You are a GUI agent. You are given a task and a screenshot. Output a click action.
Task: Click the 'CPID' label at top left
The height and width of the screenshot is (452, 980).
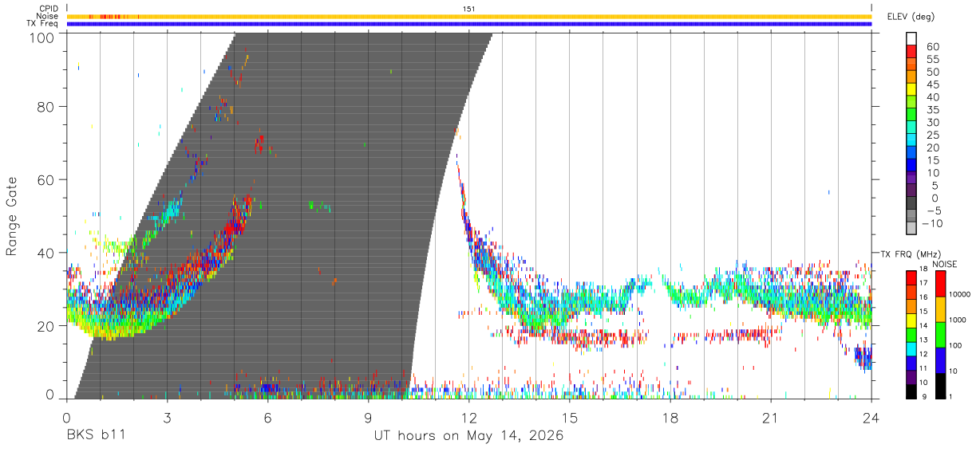(x=49, y=9)
